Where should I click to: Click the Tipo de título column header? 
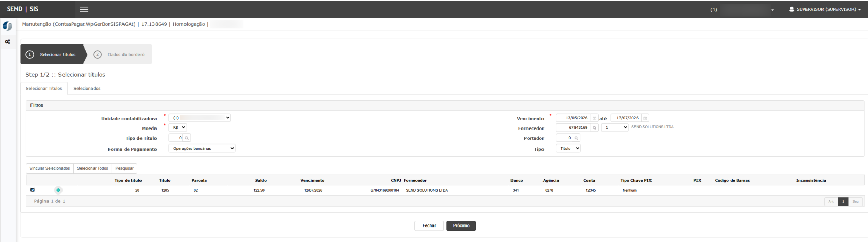pyautogui.click(x=128, y=180)
